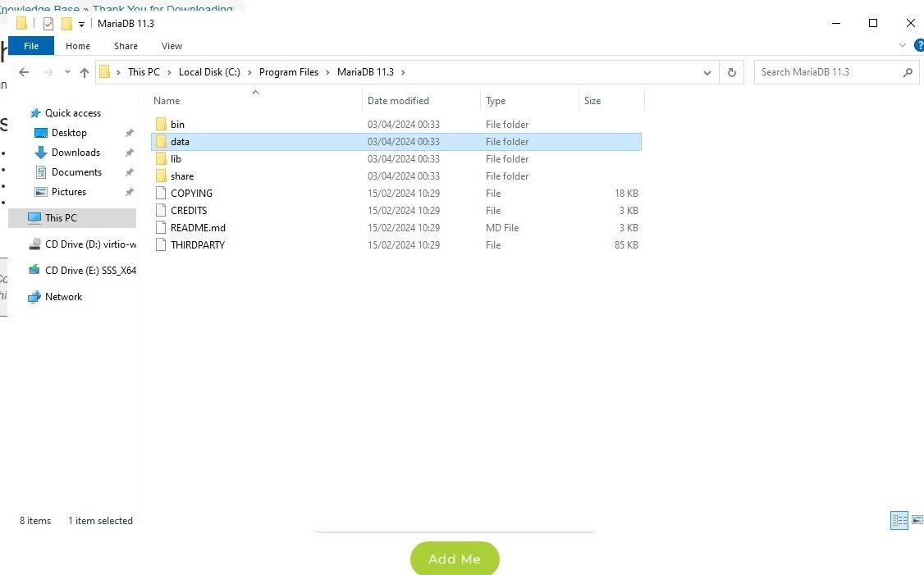The image size is (924, 575).
Task: Click the folder icon in address bar
Action: pos(105,72)
